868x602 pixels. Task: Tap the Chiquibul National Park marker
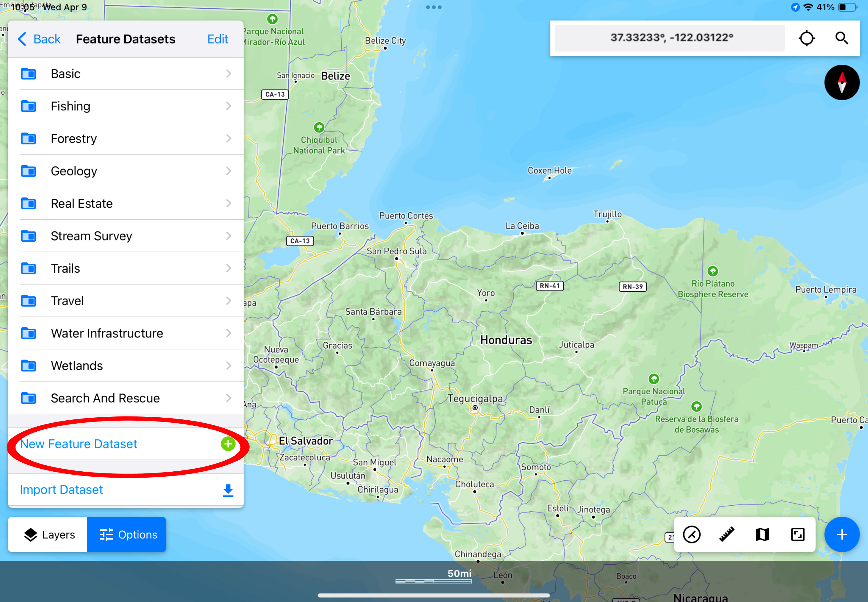coord(319,127)
